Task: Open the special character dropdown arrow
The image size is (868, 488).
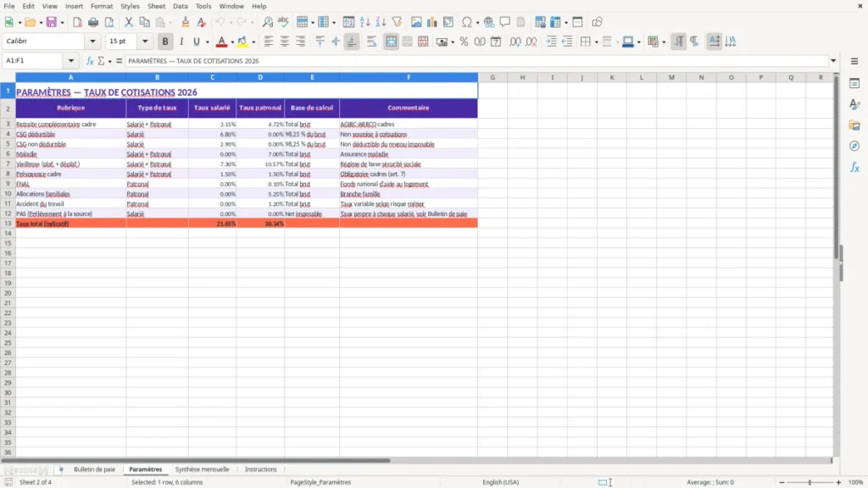Action: 477,23
